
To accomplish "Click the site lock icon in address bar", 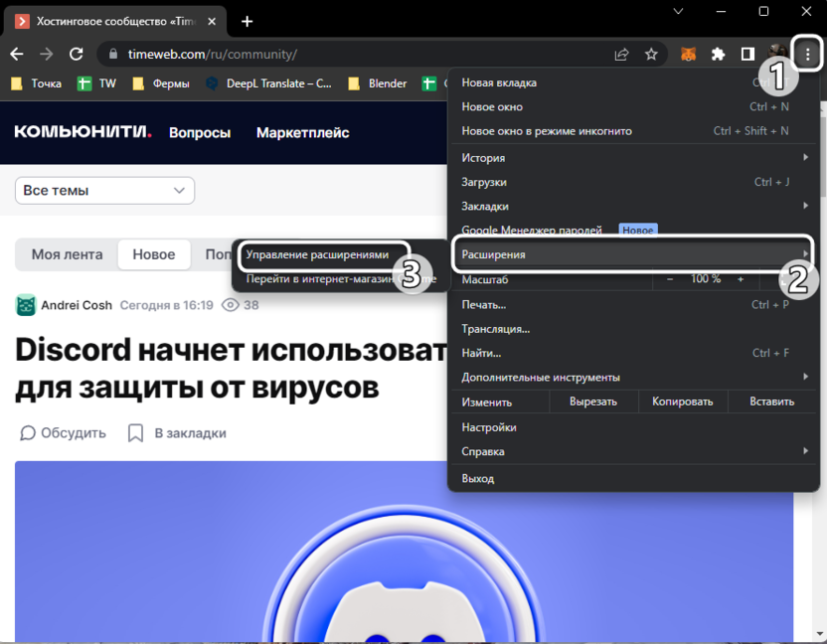I will (113, 54).
